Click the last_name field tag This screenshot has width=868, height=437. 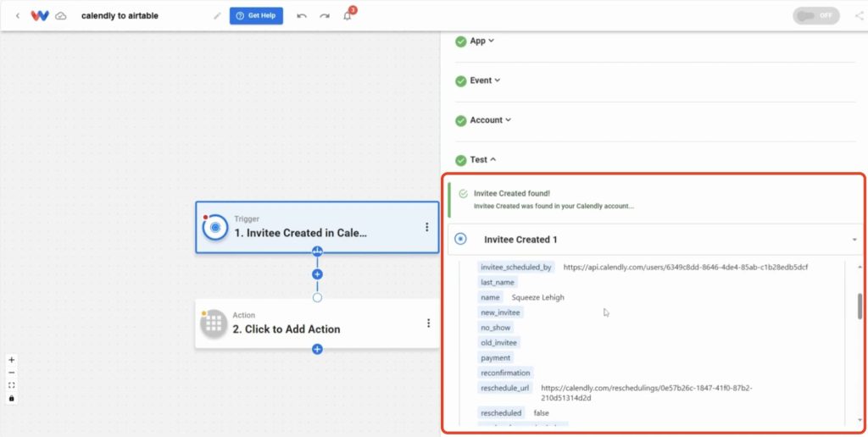point(498,282)
